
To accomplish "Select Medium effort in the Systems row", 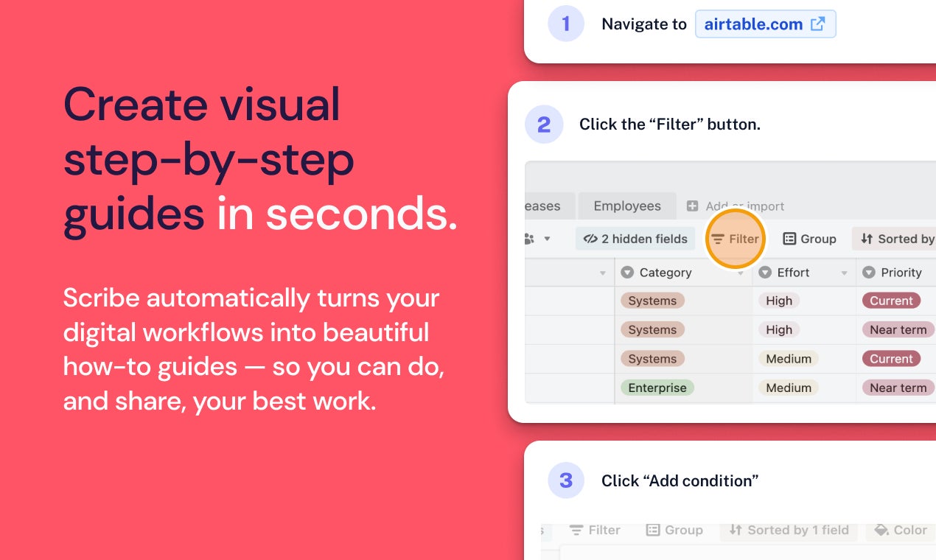I will coord(789,359).
